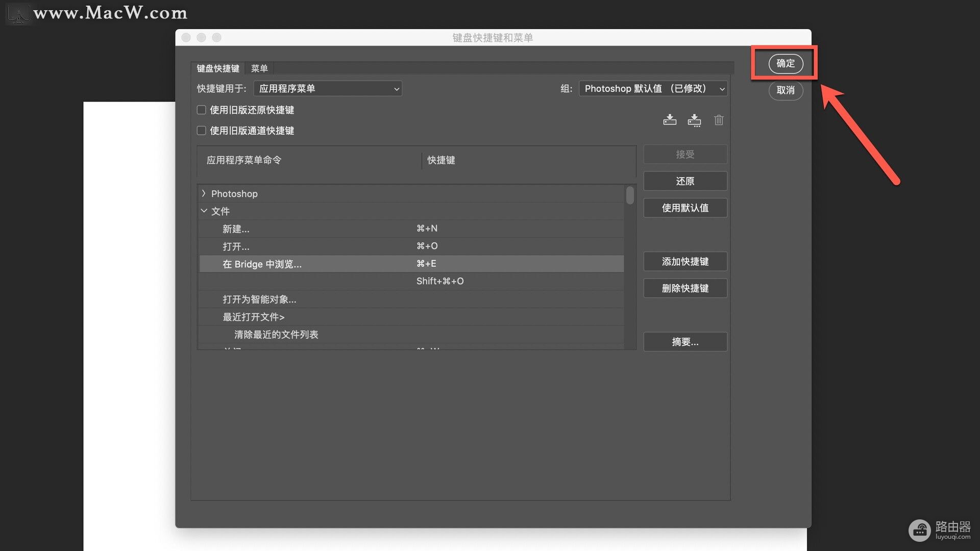
Task: Click the command list scrollbar thumb
Action: pos(630,195)
